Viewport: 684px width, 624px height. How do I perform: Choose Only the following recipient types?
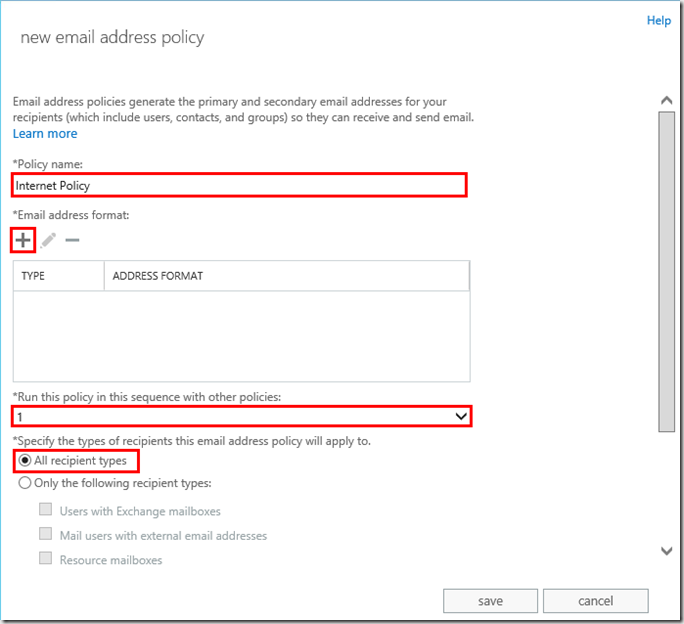[x=25, y=483]
